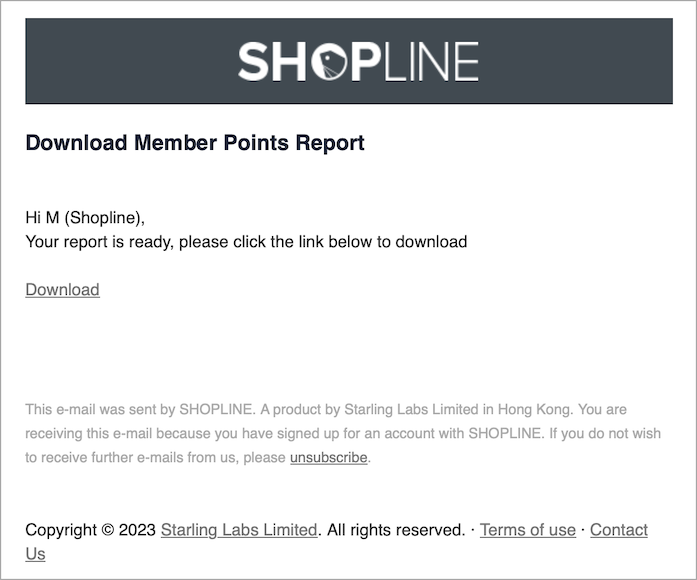Click the dark header banner background
Image resolution: width=697 pixels, height=580 pixels.
pyautogui.click(x=133, y=61)
